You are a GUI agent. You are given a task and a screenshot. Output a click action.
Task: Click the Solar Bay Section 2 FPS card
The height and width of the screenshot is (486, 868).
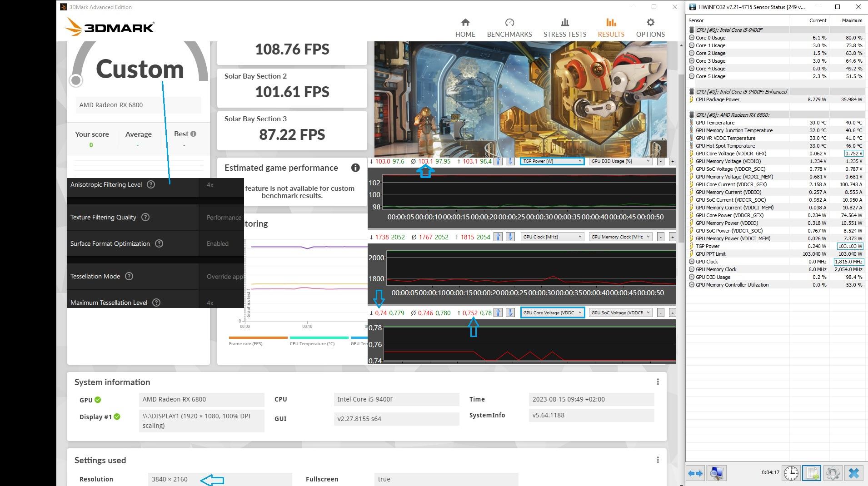tap(292, 88)
